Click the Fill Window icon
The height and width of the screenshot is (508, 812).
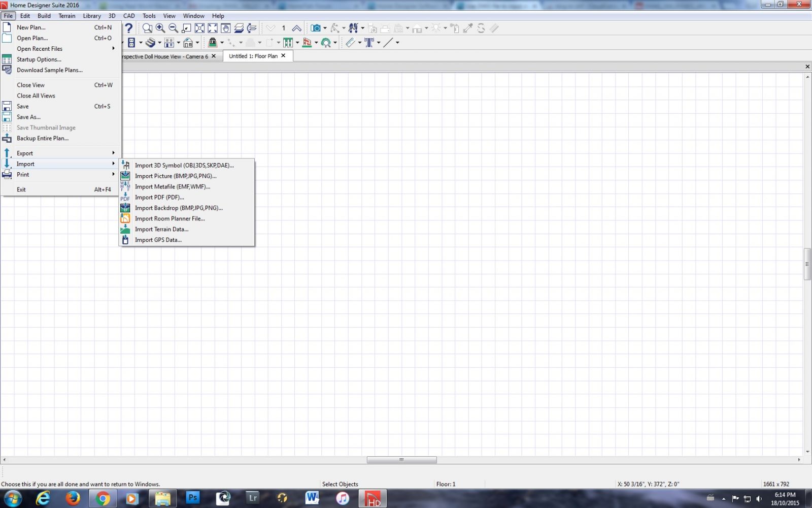tap(200, 28)
